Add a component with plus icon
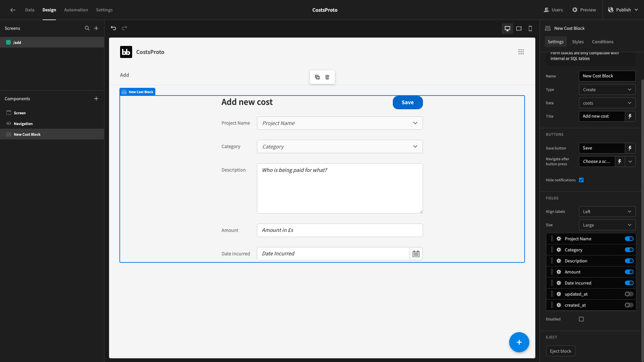This screenshot has width=644, height=362. (x=96, y=99)
